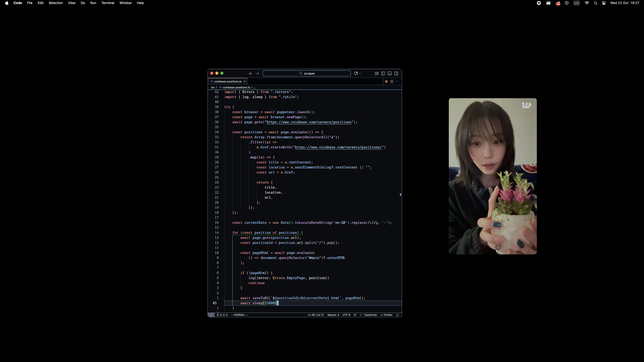The height and width of the screenshot is (362, 644).
Task: Toggle the Secondary Side Bar visibility
Action: [396, 73]
